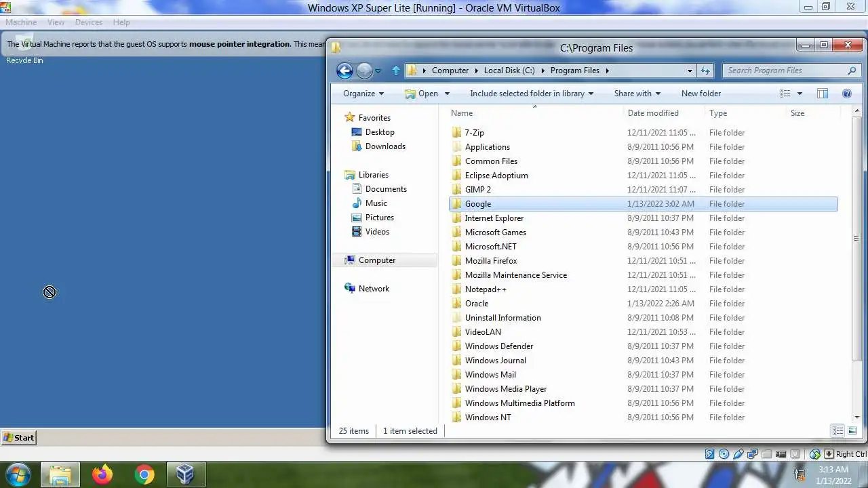Launch Chrome from the taskbar
Image resolution: width=868 pixels, height=488 pixels.
[144, 474]
